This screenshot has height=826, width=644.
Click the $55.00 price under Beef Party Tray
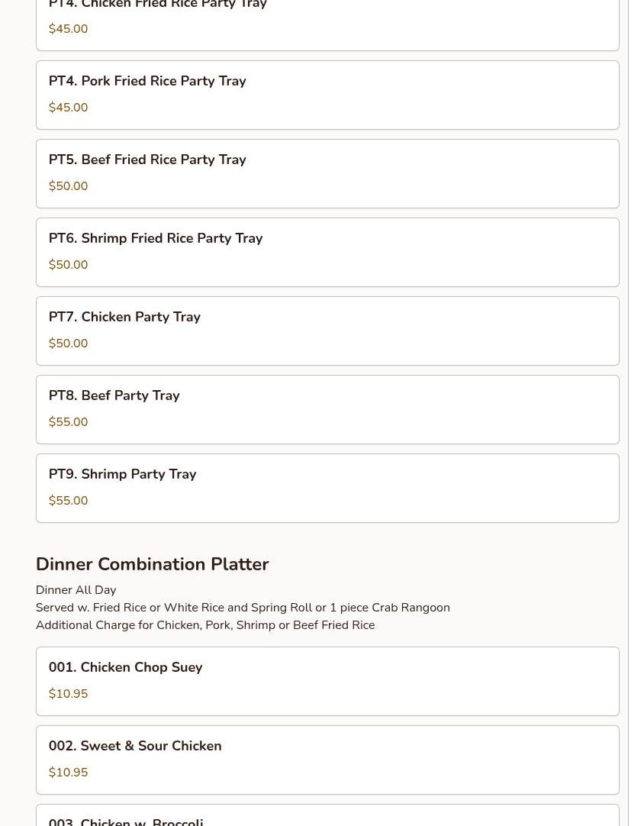pos(68,422)
